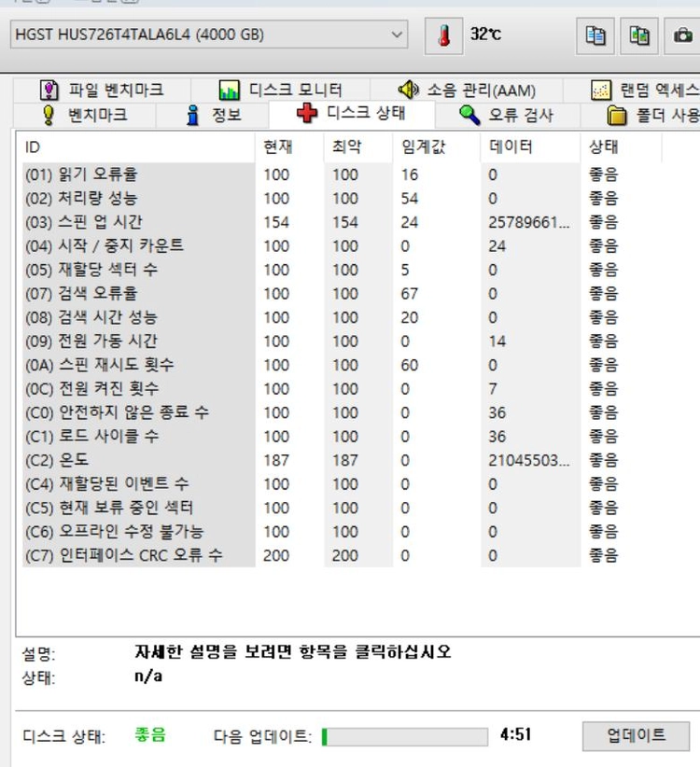Image resolution: width=700 pixels, height=767 pixels.
Task: Sort by the 최악 column header
Action: 358,146
